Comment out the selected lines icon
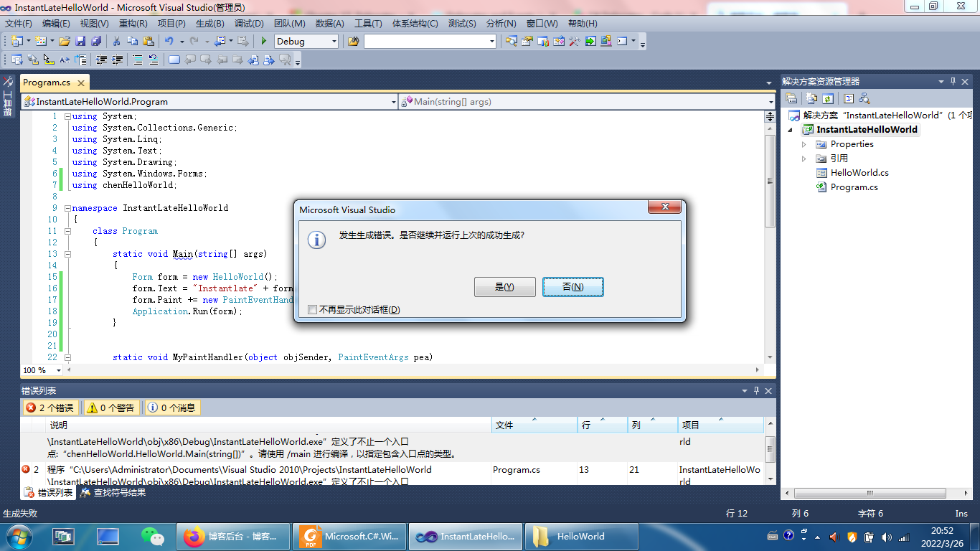Viewport: 980px width, 551px height. (x=138, y=60)
